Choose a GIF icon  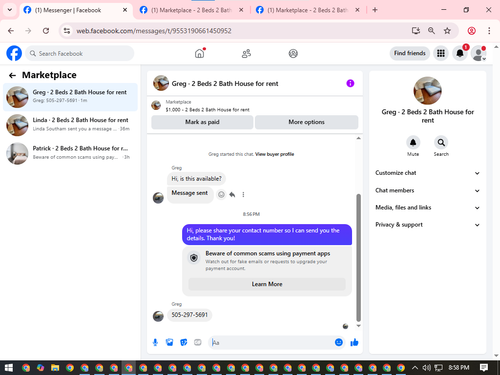[198, 342]
